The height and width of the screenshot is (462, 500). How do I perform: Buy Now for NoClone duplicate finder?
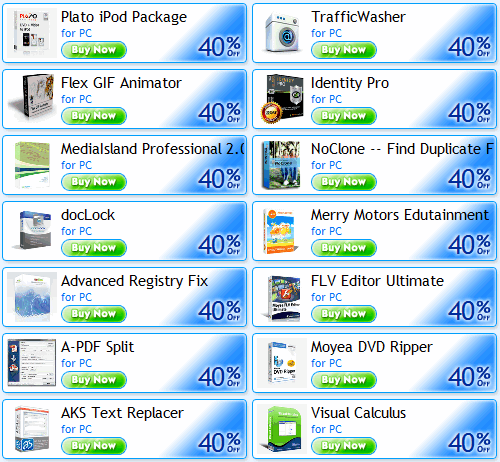point(344,182)
